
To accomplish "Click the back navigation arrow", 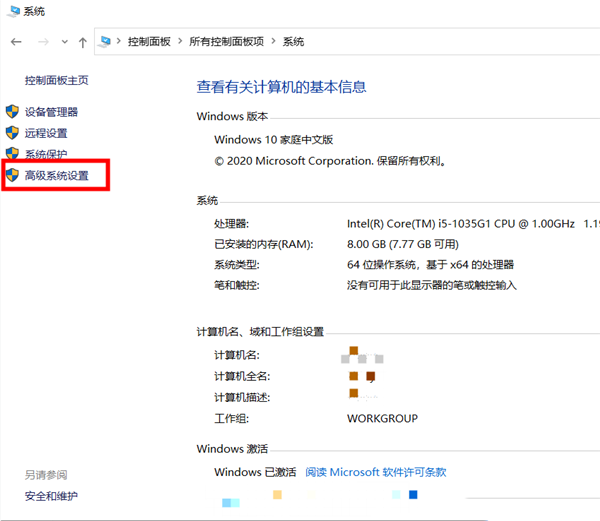I will tap(16, 42).
